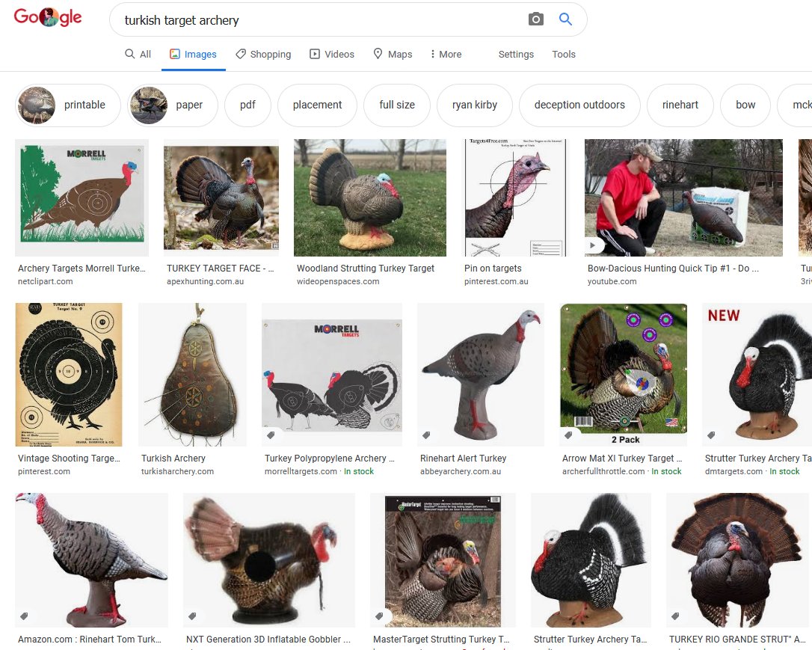Open the Turkey Target Face photo

click(221, 197)
